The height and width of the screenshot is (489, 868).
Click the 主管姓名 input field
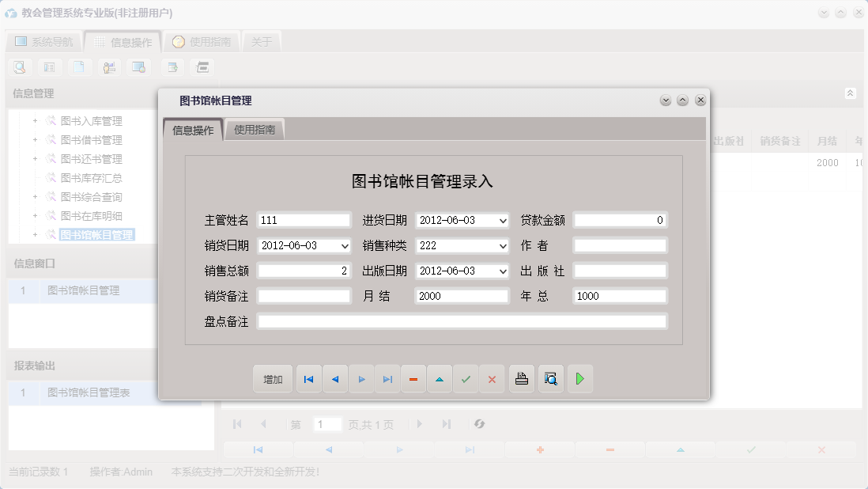pyautogui.click(x=304, y=220)
